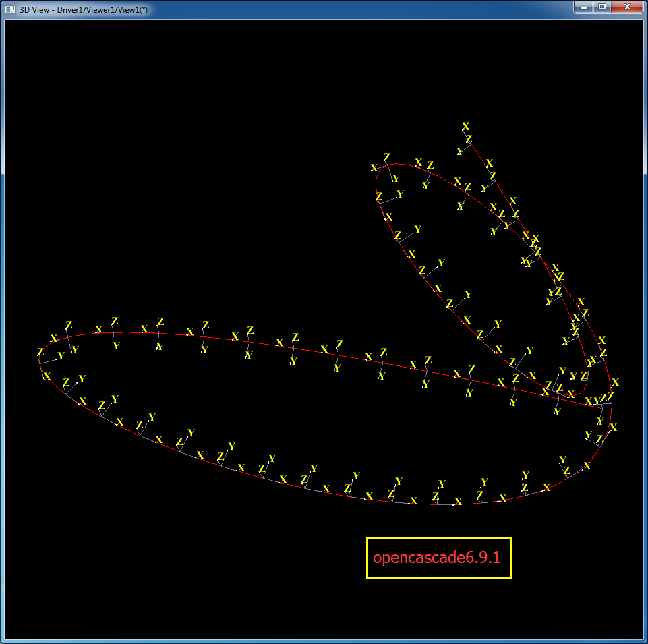Click empty black viewport area in upper-left
The width and height of the screenshot is (648, 644).
(x=135, y=135)
